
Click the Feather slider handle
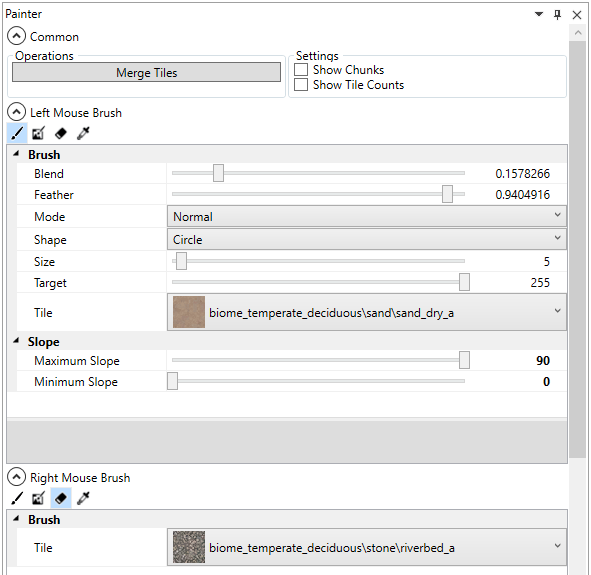447,194
